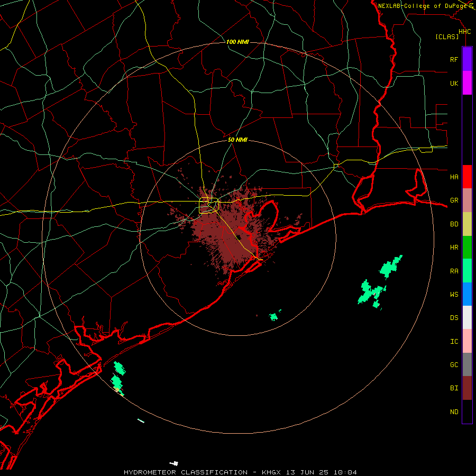The image size is (476, 476).
Task: Click the 'NEXLAB-College of DuPage' text
Action: (x=423, y=6)
